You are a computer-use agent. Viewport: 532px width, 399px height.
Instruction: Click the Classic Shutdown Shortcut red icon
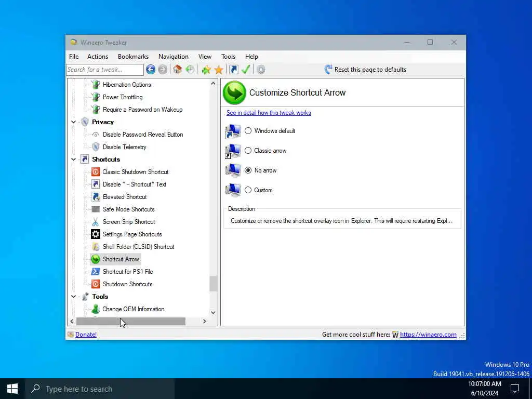(96, 171)
